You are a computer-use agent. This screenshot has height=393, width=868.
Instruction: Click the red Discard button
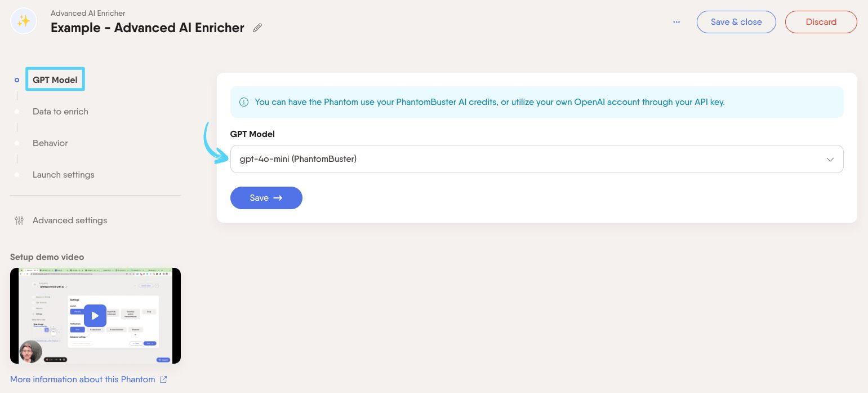click(821, 22)
